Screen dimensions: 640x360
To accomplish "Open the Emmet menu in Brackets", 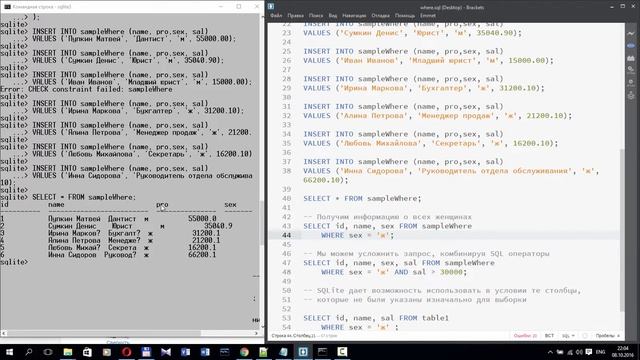I will (x=428, y=16).
